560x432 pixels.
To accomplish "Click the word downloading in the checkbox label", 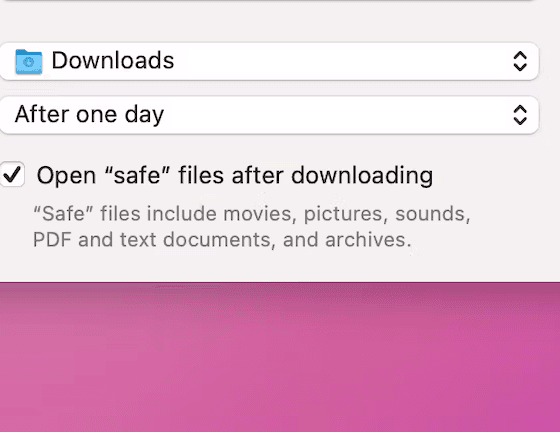I will coord(362,176).
